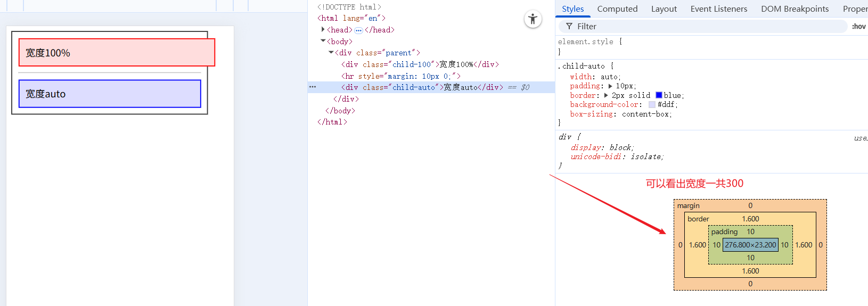The image size is (868, 306).
Task: Select the child-100 div node
Action: (x=420, y=64)
